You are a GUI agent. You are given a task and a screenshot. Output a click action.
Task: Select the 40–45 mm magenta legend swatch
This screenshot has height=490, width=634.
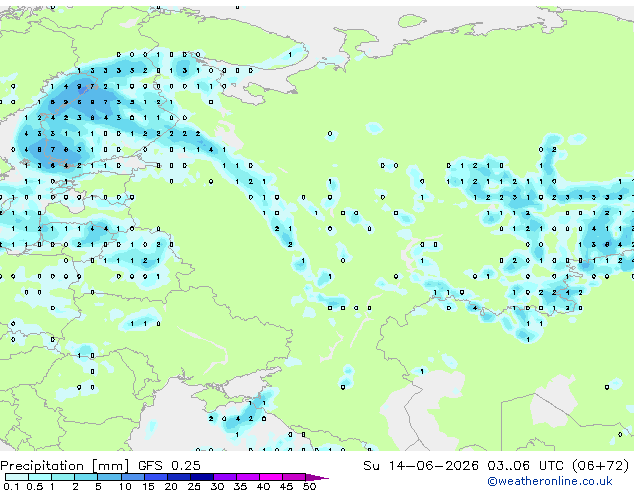[271, 477]
